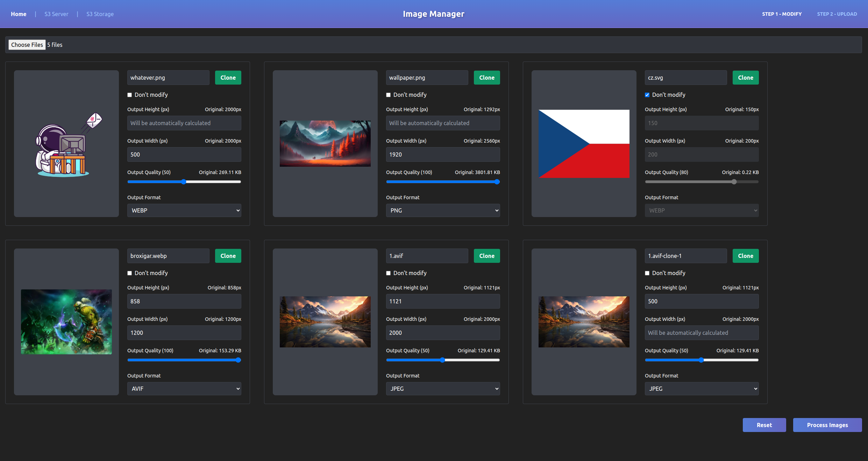
Task: Clone the whatever.png image
Action: (x=228, y=78)
